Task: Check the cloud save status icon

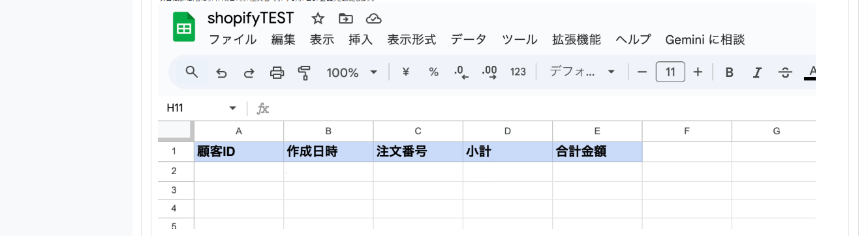Action: [x=374, y=18]
